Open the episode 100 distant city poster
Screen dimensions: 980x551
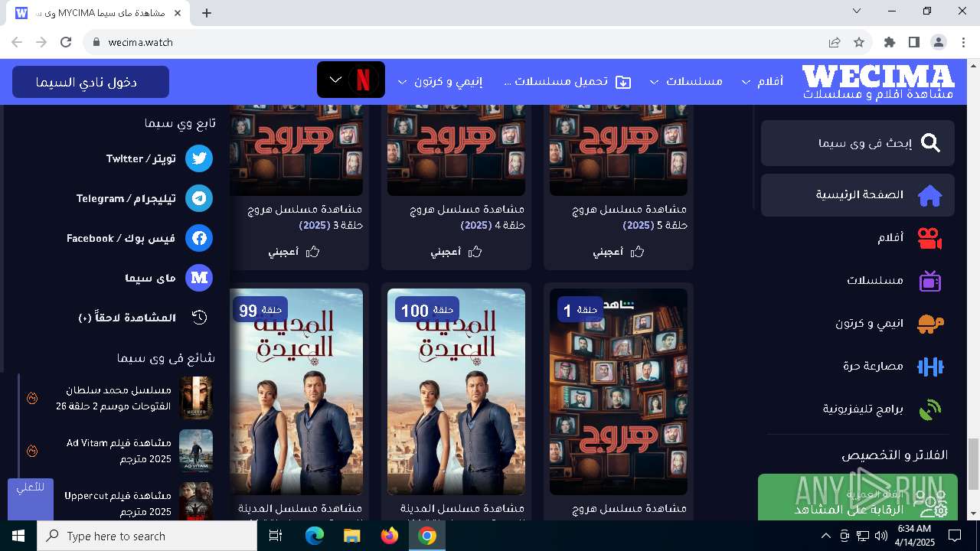coord(456,392)
